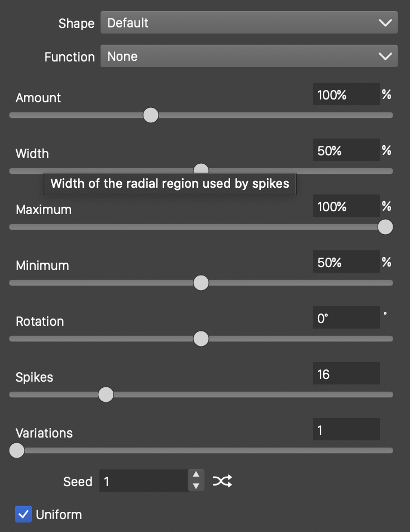
Task: Click the Rotation slider handle
Action: pyautogui.click(x=201, y=339)
